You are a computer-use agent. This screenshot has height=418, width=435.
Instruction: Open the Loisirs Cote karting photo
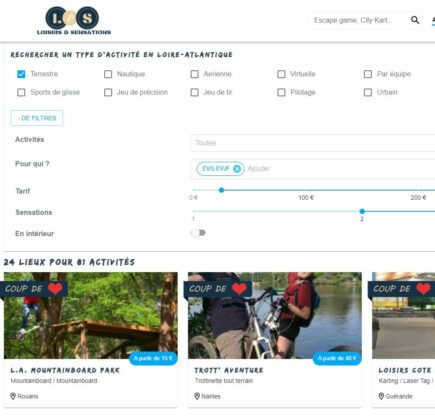pyautogui.click(x=403, y=315)
